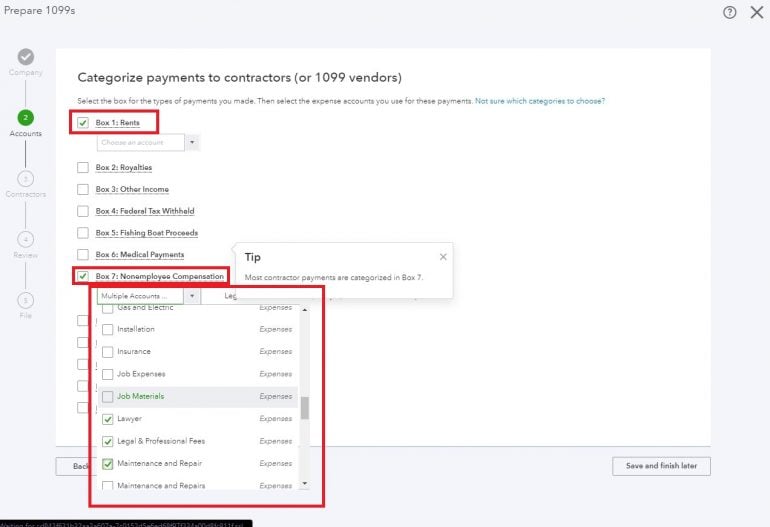Dismiss the Tip popup
Screen dimensions: 770x527
443,257
